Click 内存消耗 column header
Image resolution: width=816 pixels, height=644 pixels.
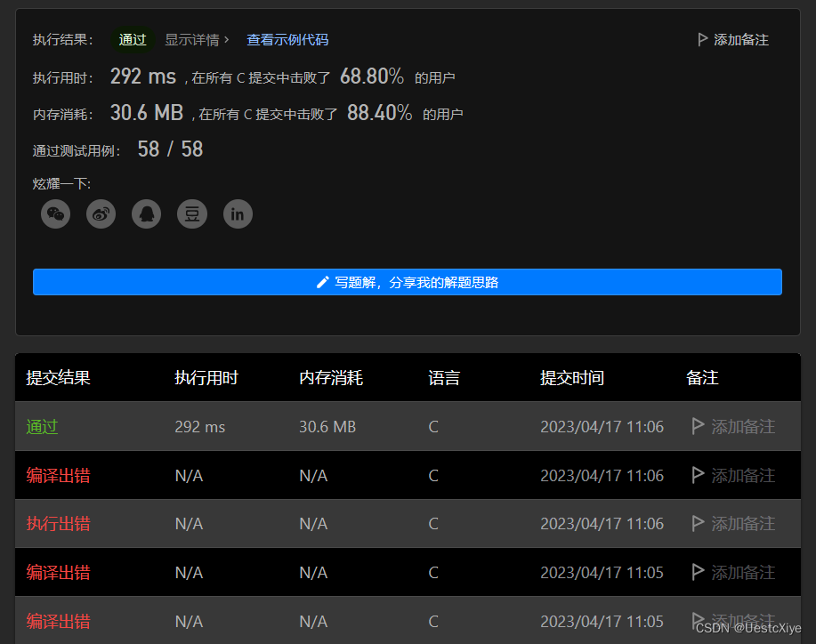click(x=331, y=378)
